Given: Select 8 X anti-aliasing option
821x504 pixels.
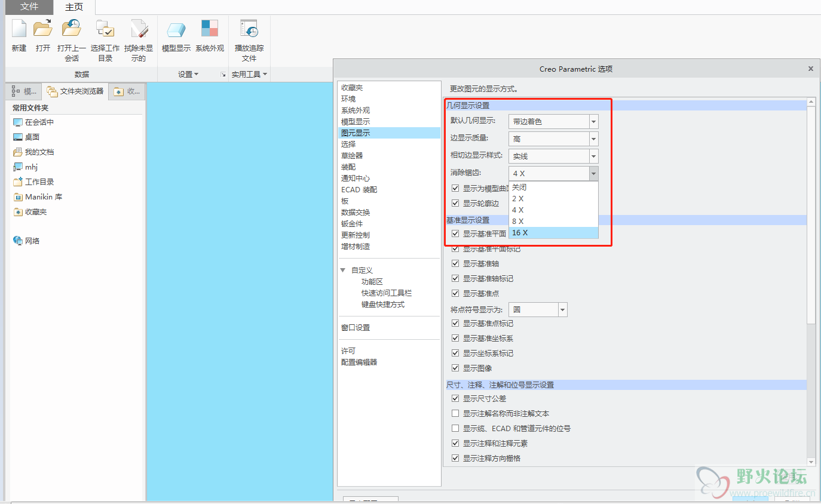Looking at the screenshot, I should tap(553, 221).
